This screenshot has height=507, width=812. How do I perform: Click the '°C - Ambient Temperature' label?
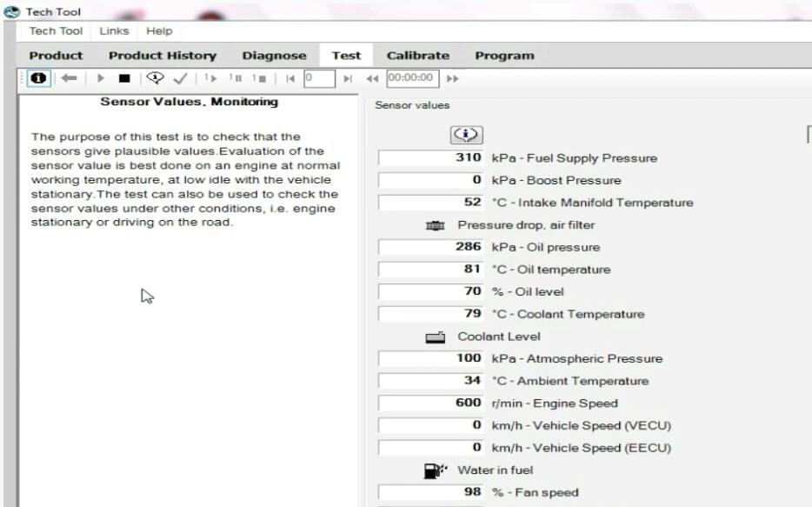570,381
